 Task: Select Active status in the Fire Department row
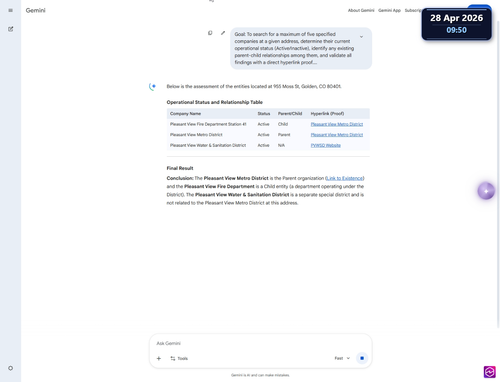263,124
